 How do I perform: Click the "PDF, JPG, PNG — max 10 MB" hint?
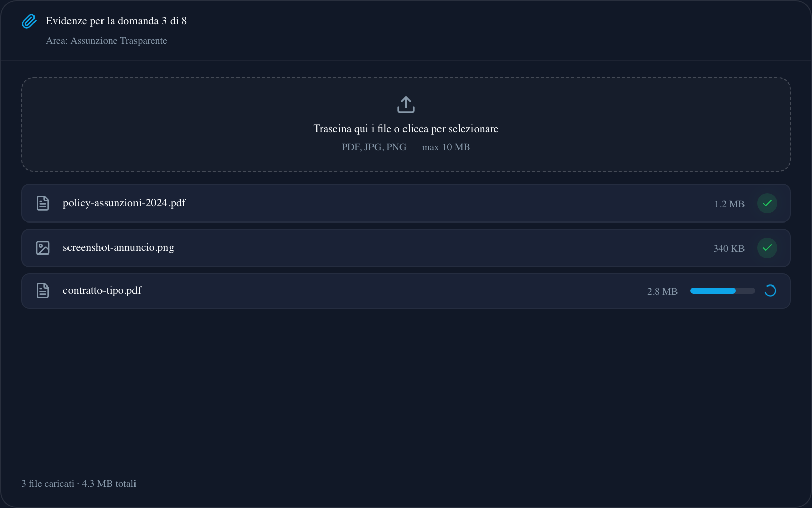(405, 147)
